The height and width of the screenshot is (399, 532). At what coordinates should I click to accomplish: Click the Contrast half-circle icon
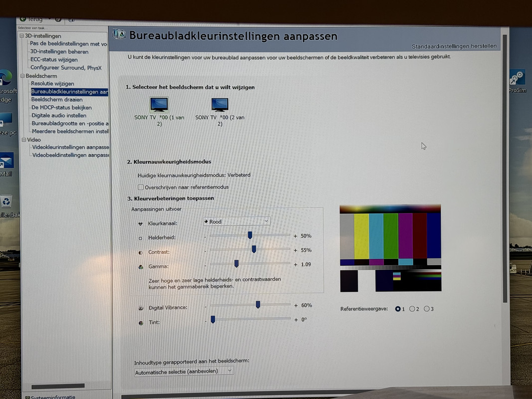pos(141,252)
